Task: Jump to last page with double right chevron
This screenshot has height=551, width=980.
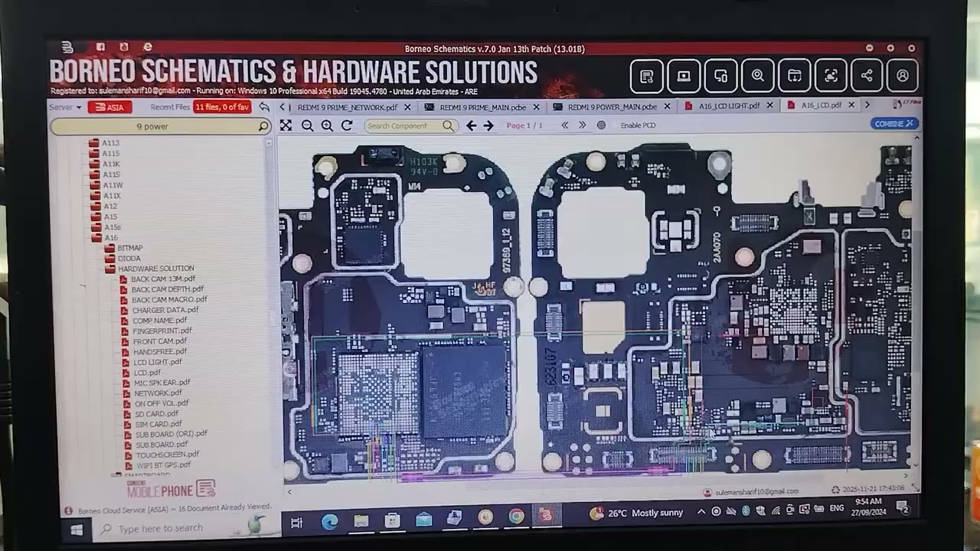Action: coord(582,126)
